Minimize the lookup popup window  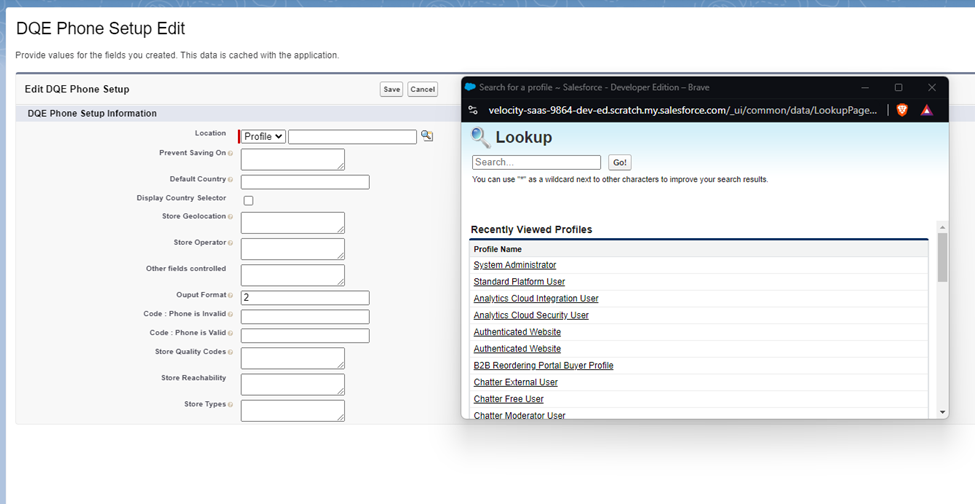[865, 88]
